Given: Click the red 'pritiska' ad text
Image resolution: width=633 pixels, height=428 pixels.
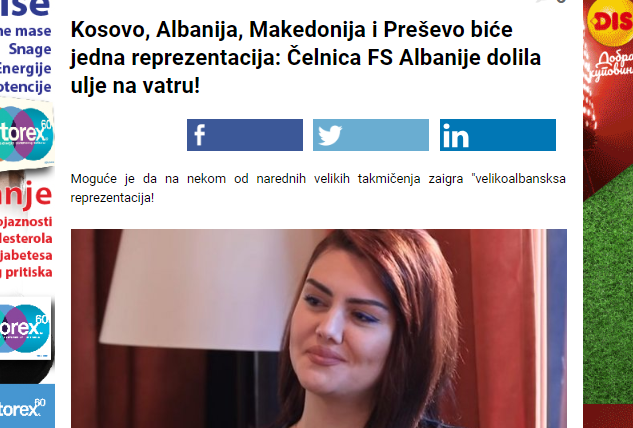Looking at the screenshot, I should click(x=26, y=272).
